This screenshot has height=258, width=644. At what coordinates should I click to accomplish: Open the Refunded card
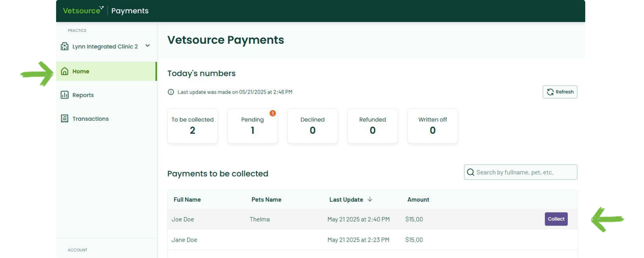pyautogui.click(x=373, y=126)
